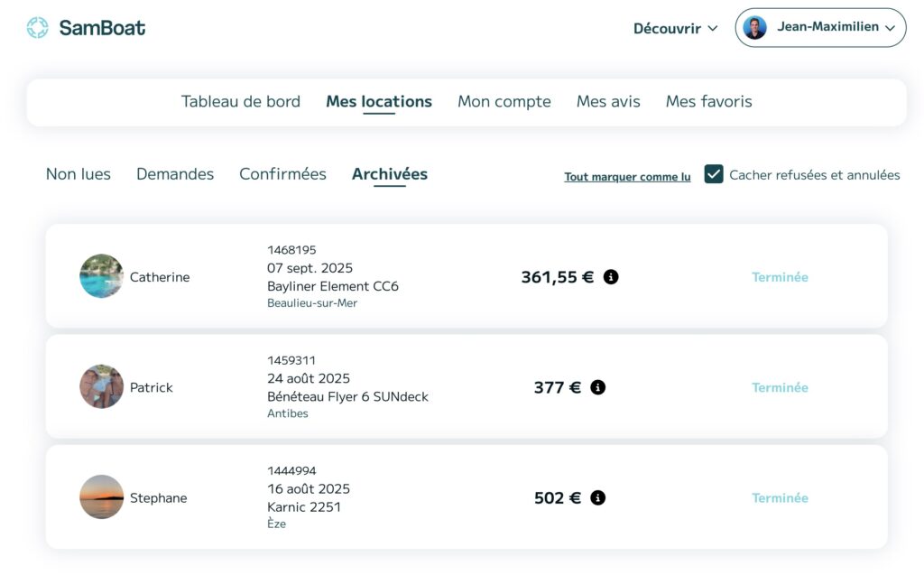Switch to the Tableau de bord tab
924x575 pixels.
tap(241, 102)
